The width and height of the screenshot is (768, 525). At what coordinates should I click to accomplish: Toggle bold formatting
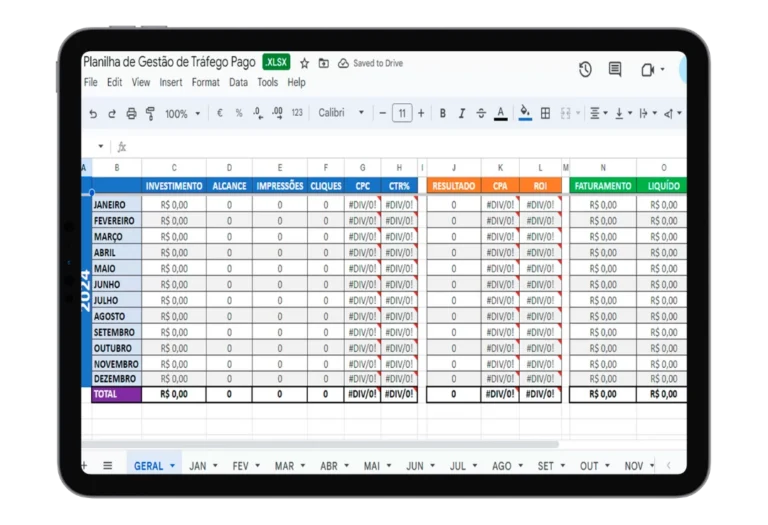point(443,114)
